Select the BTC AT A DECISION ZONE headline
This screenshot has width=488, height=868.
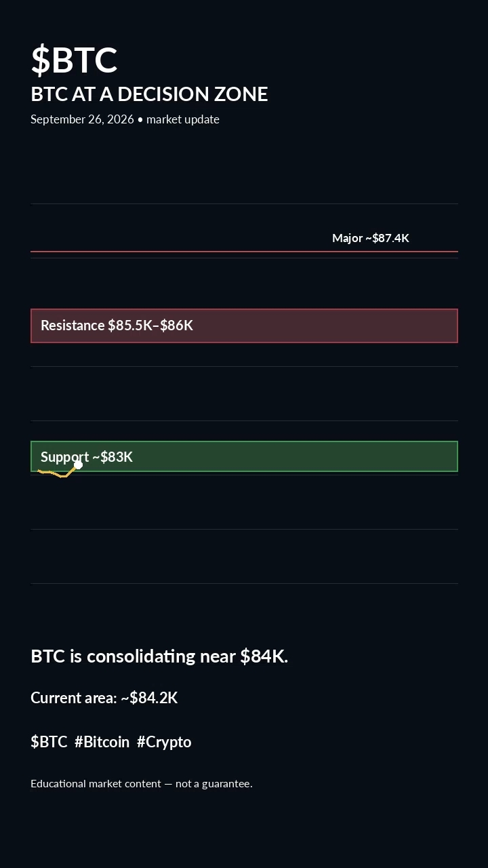[x=149, y=94]
